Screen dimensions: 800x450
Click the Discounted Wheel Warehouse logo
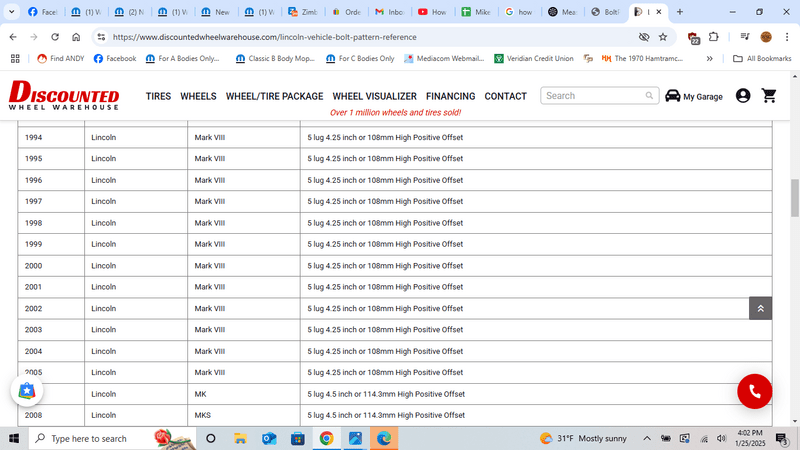click(x=64, y=95)
